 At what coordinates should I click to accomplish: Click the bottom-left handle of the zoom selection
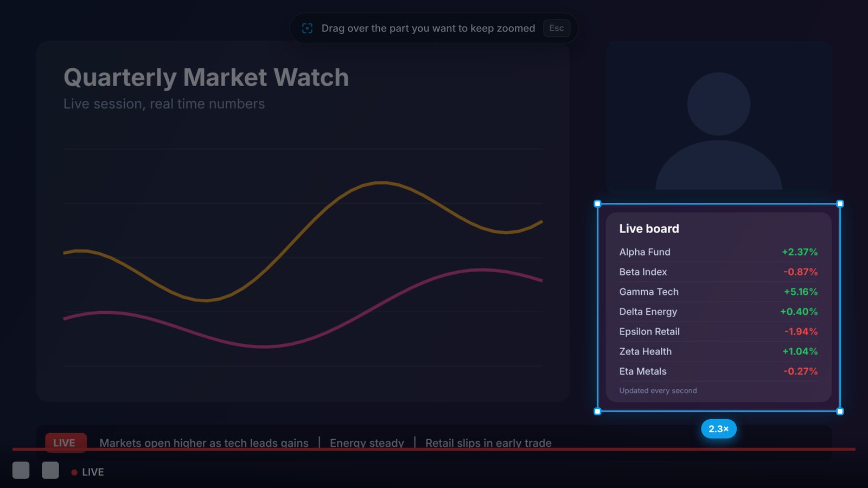point(598,412)
